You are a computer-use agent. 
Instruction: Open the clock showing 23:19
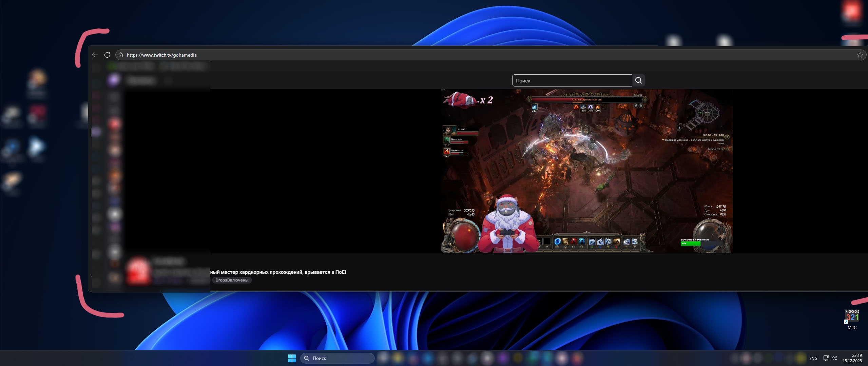tap(852, 358)
